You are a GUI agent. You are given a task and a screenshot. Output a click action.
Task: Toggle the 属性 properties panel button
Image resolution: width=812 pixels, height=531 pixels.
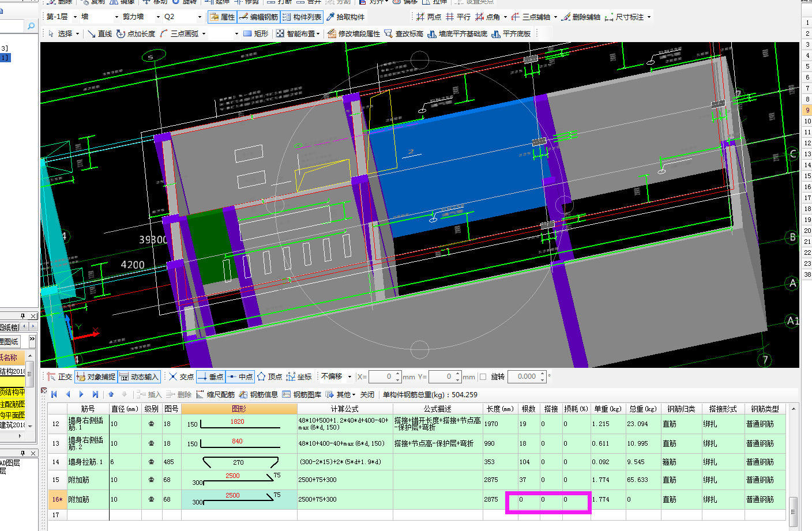click(x=222, y=17)
